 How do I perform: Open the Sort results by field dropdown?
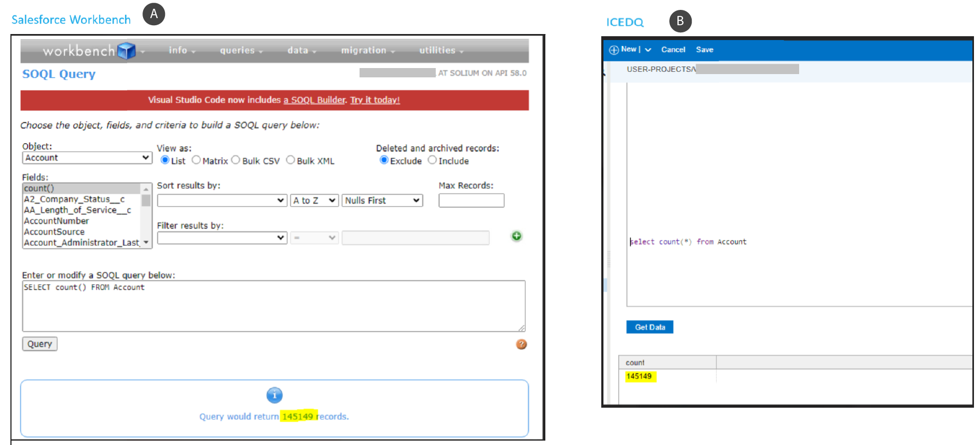click(222, 200)
